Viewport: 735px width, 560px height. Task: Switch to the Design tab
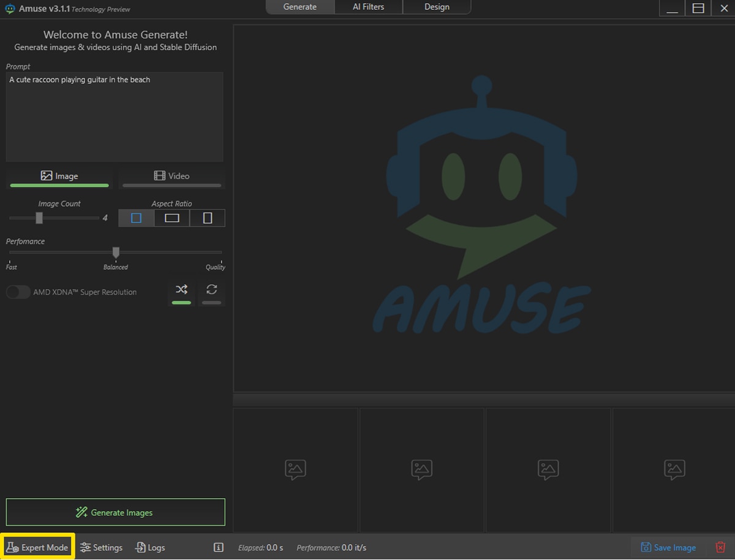pos(437,7)
